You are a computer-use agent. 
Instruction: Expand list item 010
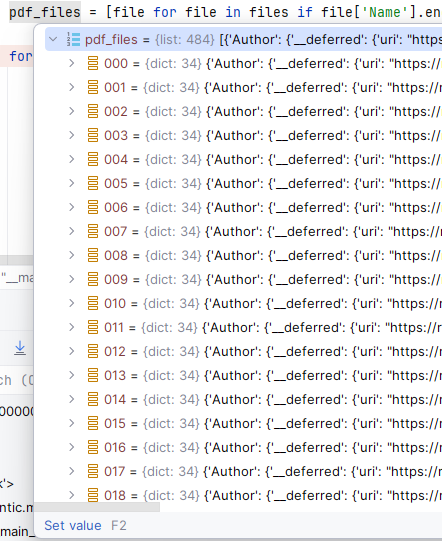pyautogui.click(x=71, y=303)
